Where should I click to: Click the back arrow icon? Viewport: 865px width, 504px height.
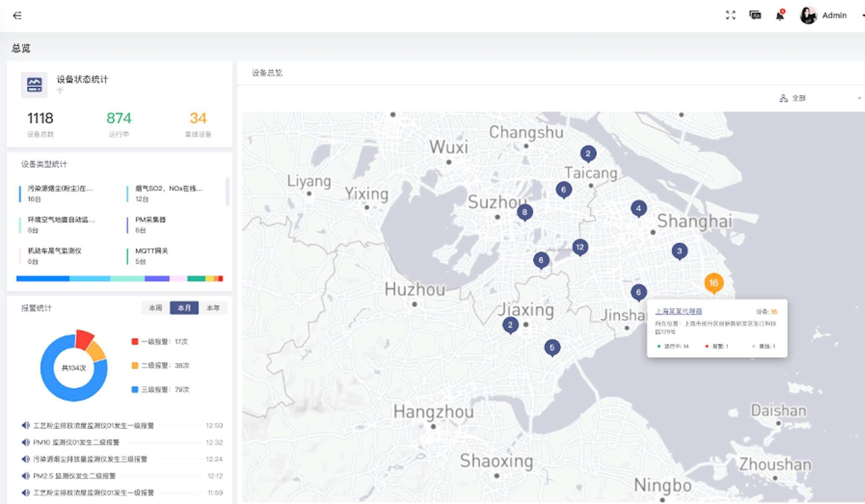click(17, 16)
